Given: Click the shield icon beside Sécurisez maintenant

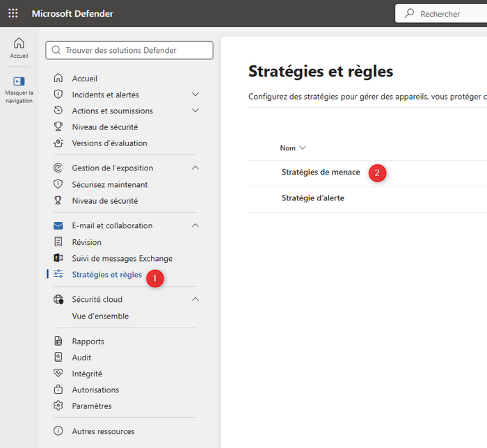Looking at the screenshot, I should point(58,184).
